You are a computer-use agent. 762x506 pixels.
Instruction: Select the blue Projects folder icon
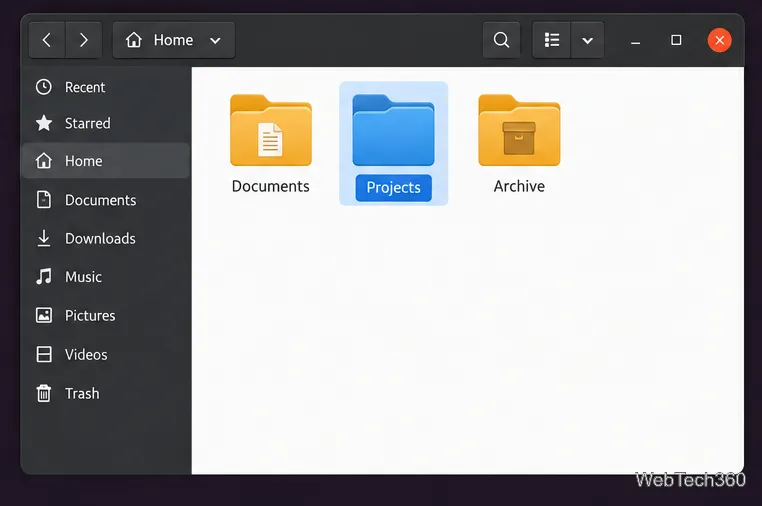[393, 130]
